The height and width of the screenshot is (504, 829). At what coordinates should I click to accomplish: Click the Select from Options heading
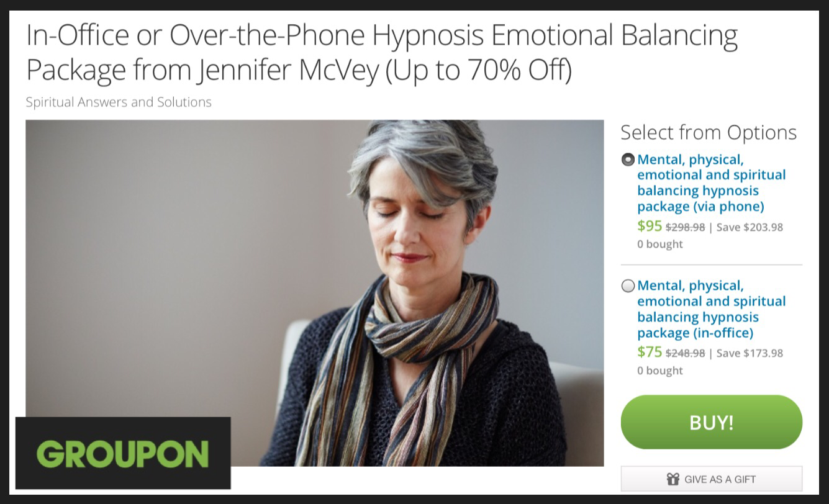[x=709, y=133]
